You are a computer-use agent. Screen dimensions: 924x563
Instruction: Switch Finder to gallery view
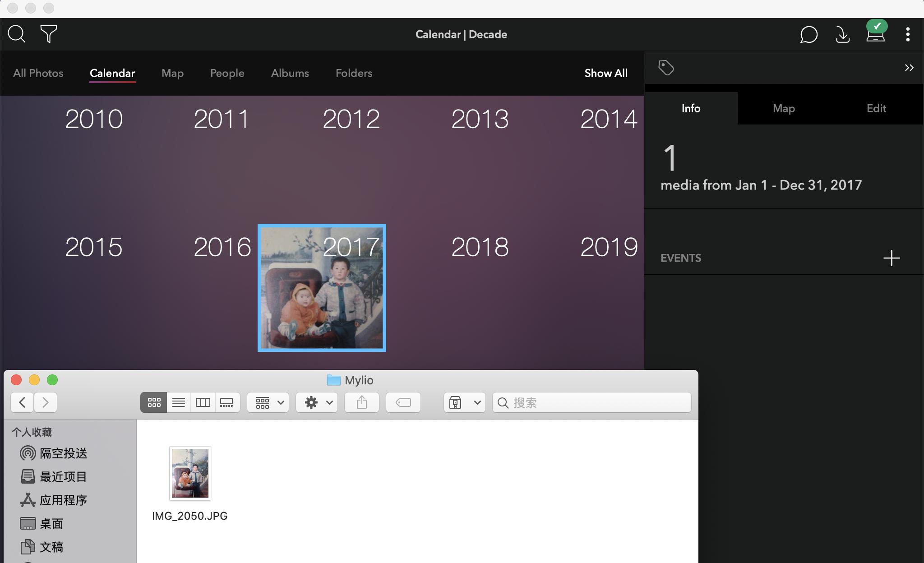(x=227, y=402)
